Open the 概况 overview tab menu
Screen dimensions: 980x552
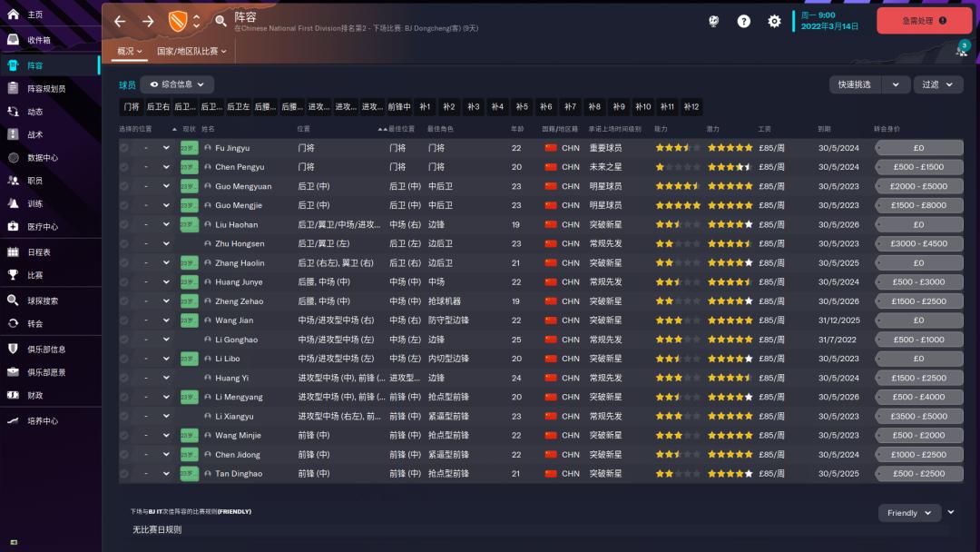130,51
